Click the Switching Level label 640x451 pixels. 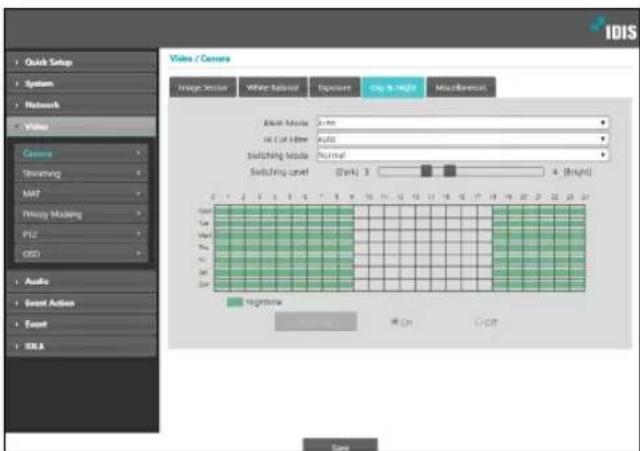279,172
